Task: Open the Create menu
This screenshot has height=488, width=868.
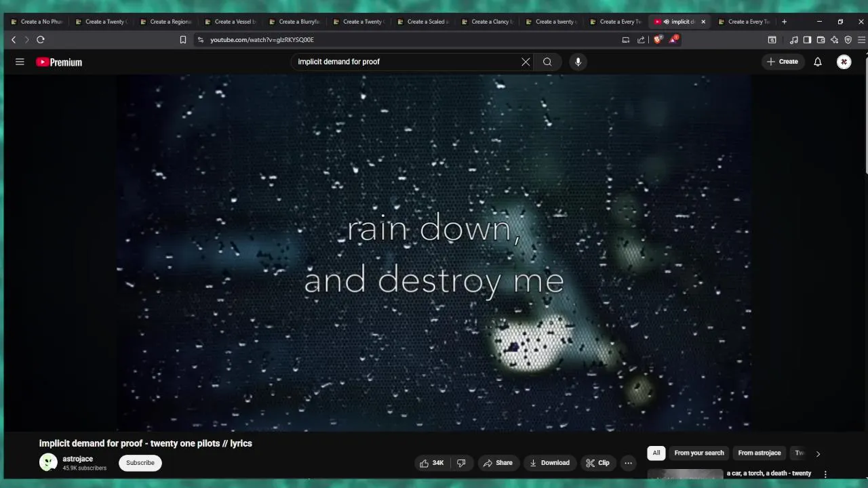Action: pos(783,62)
